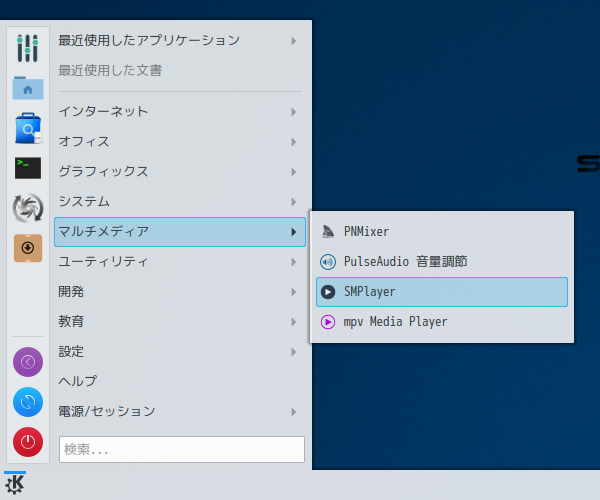The width and height of the screenshot is (600, 500).
Task: Launch PNMixer from submenu
Action: 442,231
